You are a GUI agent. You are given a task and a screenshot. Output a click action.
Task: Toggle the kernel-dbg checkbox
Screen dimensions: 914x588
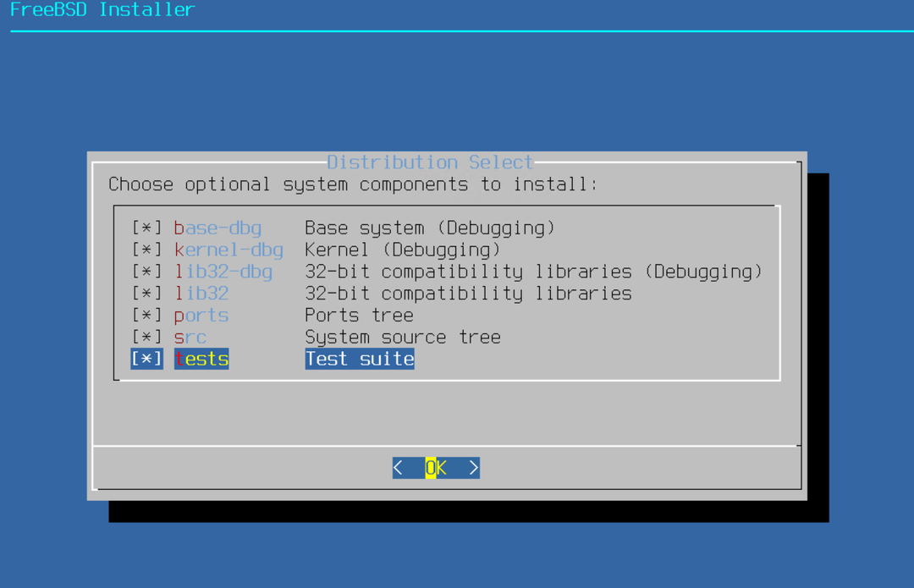[x=146, y=250]
